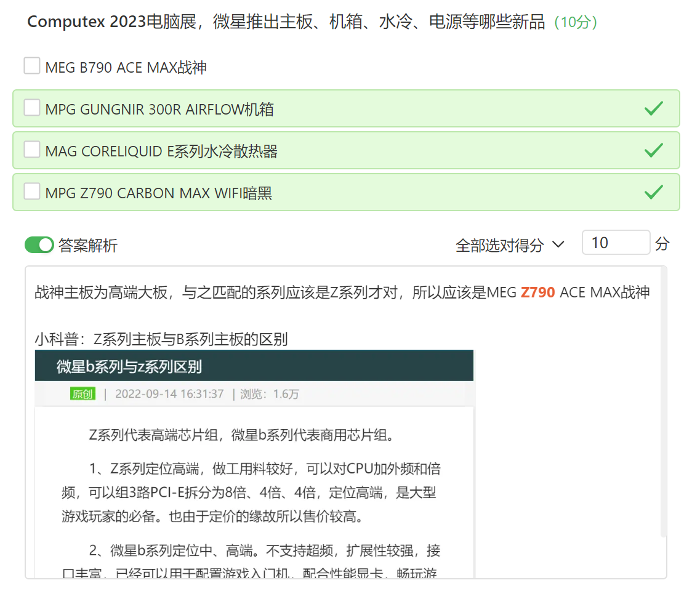Select the MAG CORELIQUID E系列水冷散热器 checkbox

(32, 150)
